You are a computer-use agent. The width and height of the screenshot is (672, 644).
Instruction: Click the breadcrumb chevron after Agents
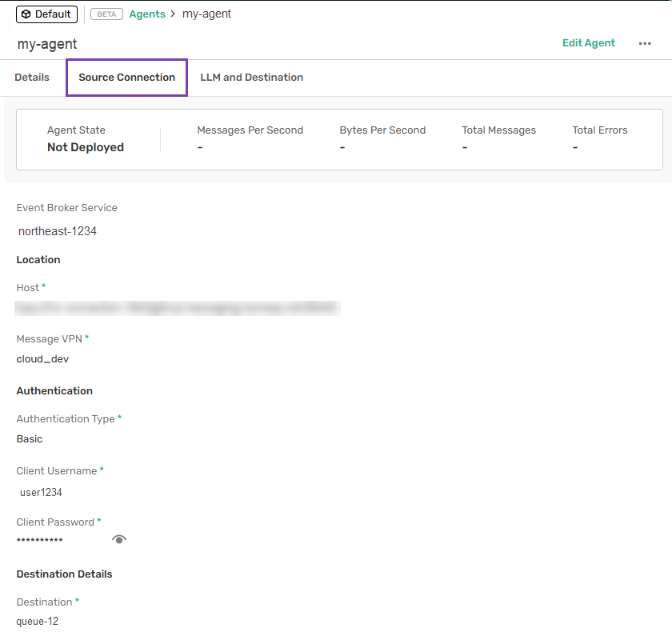(173, 14)
